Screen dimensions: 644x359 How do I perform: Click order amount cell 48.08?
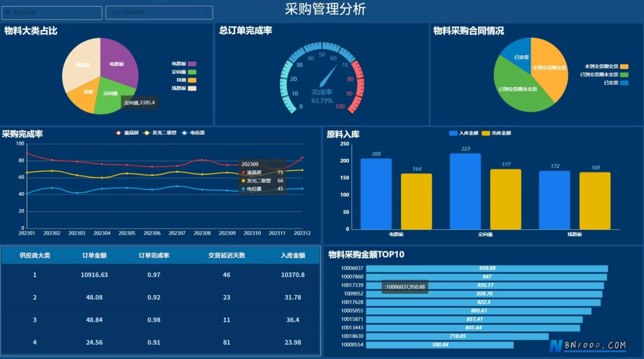click(x=94, y=297)
